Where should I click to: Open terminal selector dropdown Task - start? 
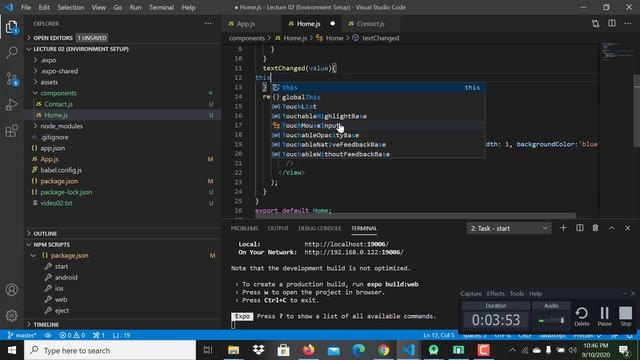point(509,228)
